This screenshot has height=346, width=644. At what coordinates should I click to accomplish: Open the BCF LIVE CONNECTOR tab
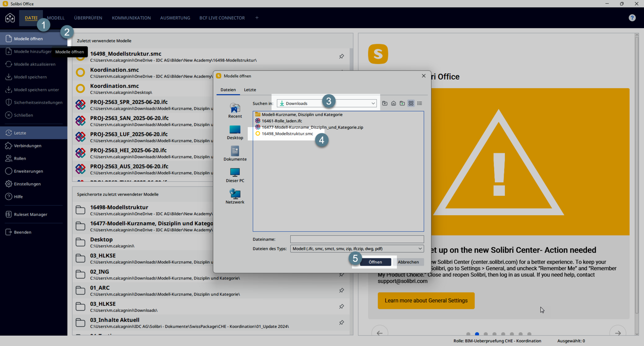(222, 18)
